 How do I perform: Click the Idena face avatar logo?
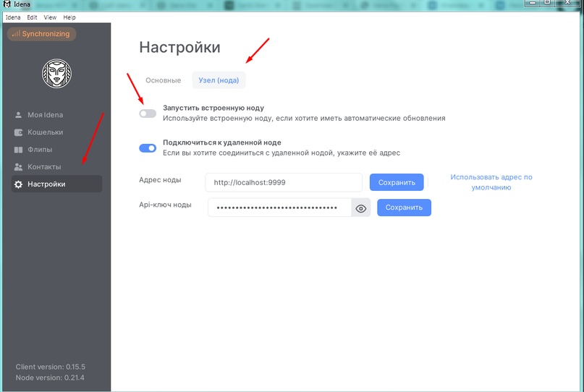tap(56, 73)
